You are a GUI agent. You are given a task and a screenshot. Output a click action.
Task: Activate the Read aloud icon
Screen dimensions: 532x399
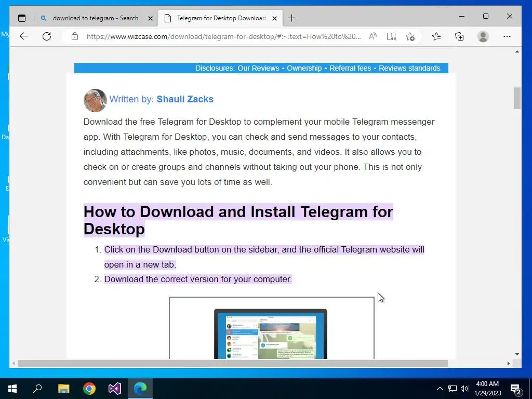[373, 36]
